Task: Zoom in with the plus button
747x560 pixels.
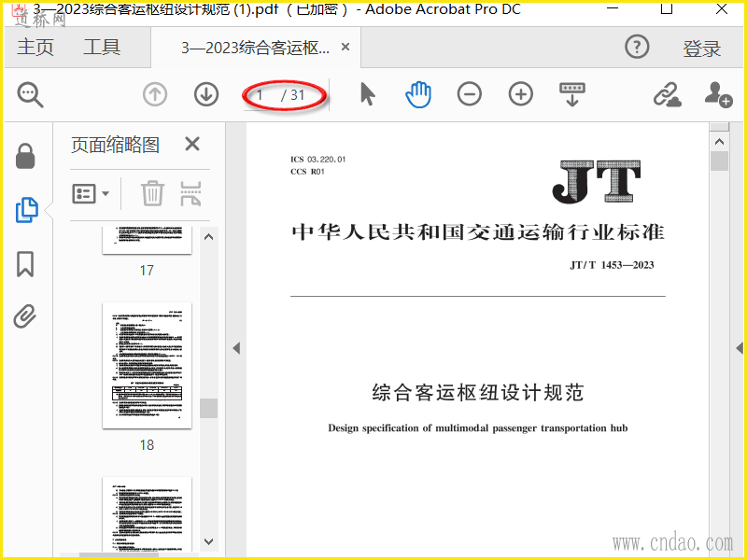Action: pos(521,94)
